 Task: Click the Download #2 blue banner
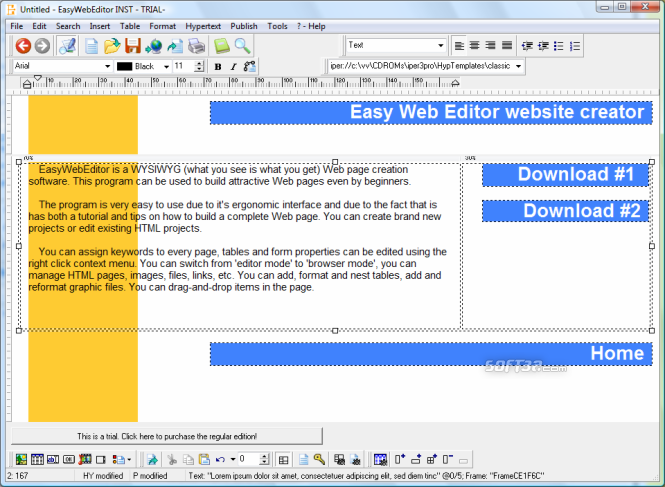click(565, 211)
